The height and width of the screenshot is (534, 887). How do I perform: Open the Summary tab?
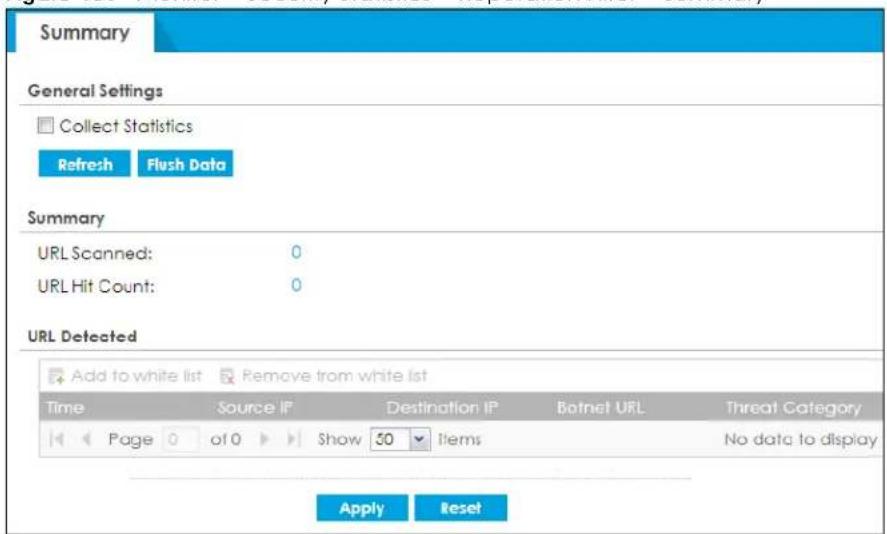[85, 33]
